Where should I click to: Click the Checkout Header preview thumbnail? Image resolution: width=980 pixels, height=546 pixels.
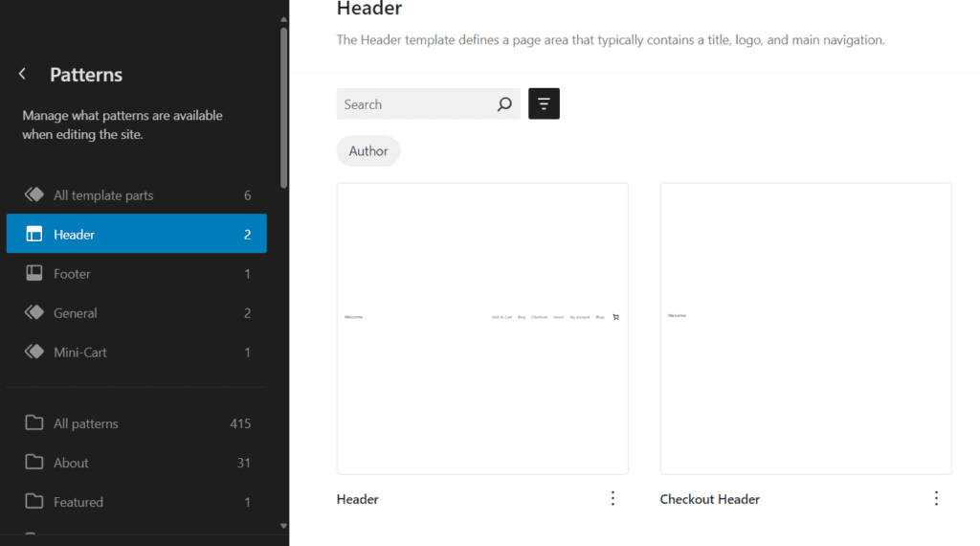[806, 329]
